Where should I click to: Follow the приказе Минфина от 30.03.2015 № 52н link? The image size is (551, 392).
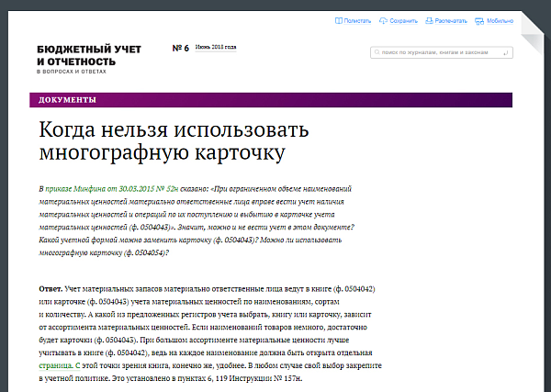click(x=112, y=189)
